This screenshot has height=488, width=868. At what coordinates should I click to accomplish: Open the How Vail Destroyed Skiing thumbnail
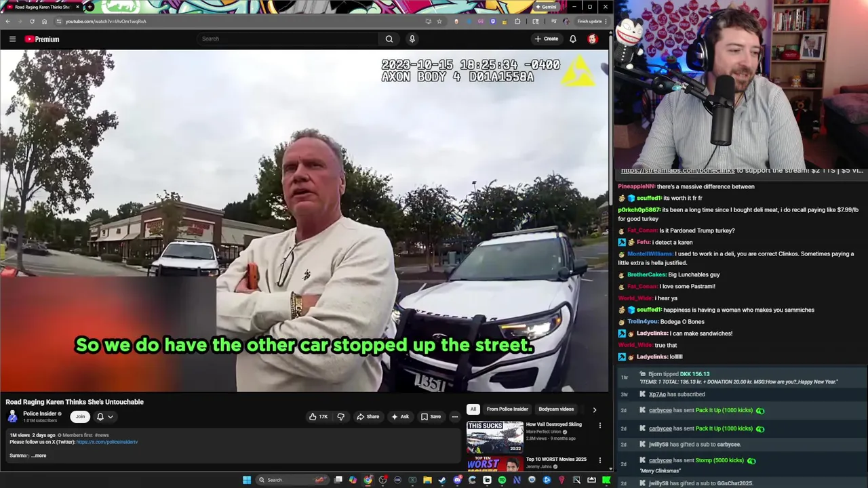pos(494,437)
